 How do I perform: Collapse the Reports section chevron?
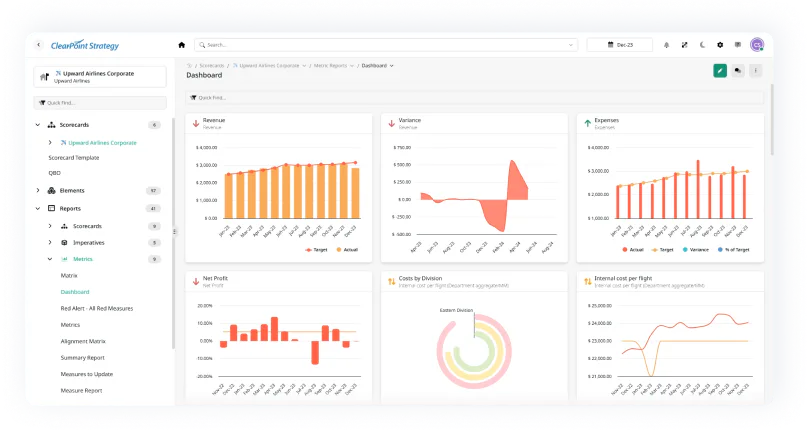tap(38, 209)
